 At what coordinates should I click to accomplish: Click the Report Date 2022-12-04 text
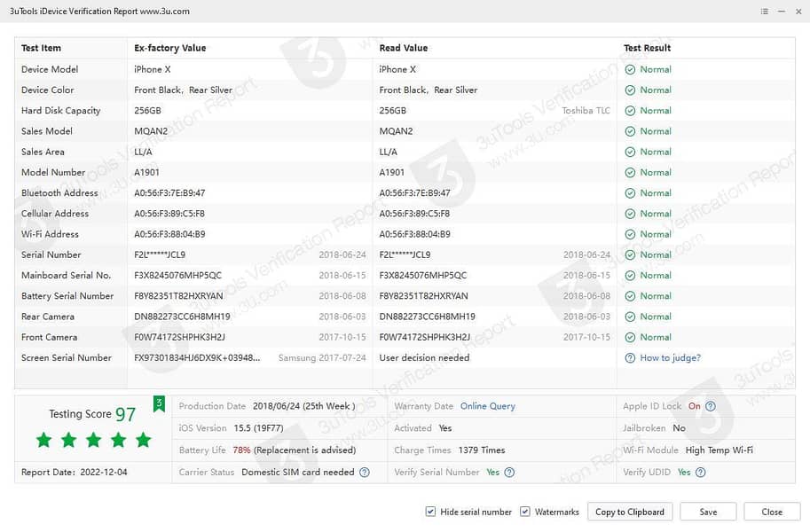pos(74,472)
